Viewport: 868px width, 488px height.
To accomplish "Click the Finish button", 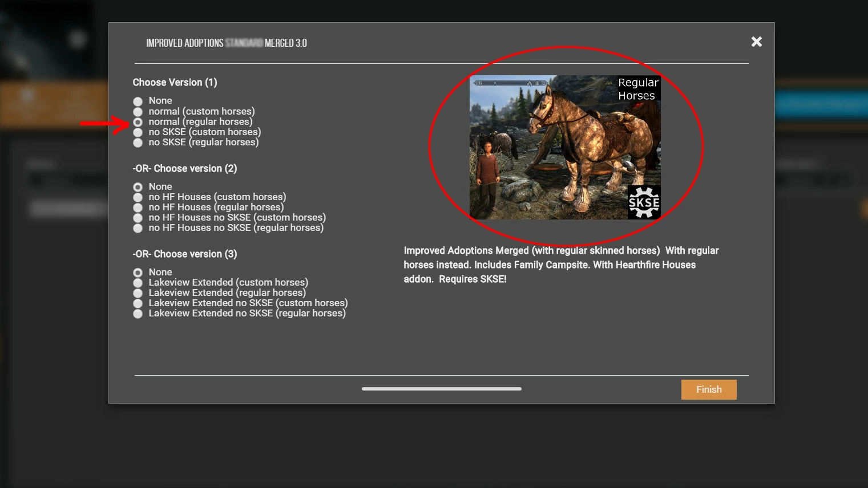I will [709, 389].
